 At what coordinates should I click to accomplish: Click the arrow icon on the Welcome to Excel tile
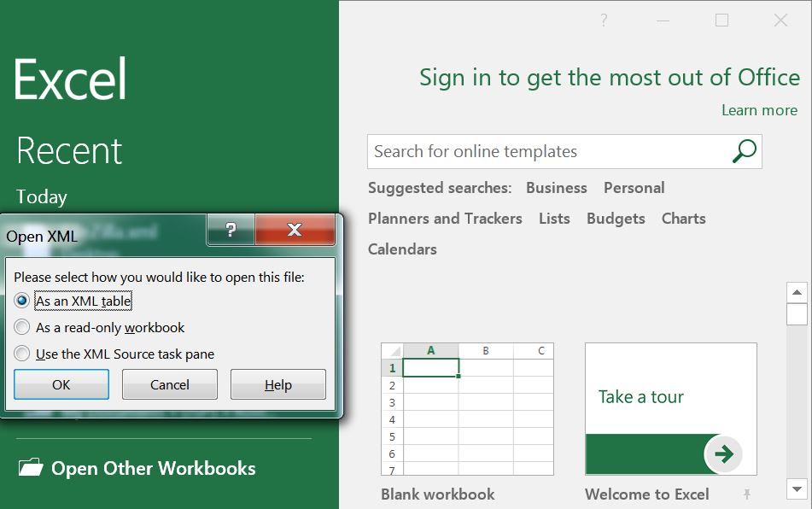coord(725,455)
